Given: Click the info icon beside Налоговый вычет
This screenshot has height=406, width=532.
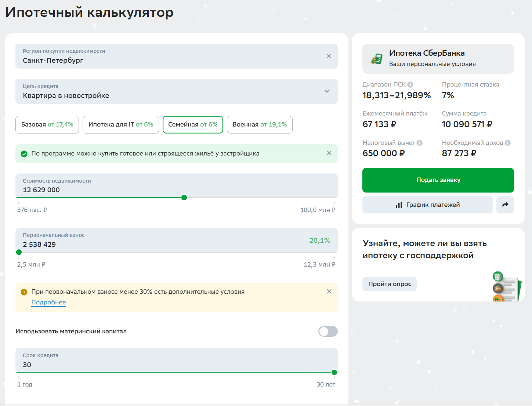Looking at the screenshot, I should pos(419,143).
